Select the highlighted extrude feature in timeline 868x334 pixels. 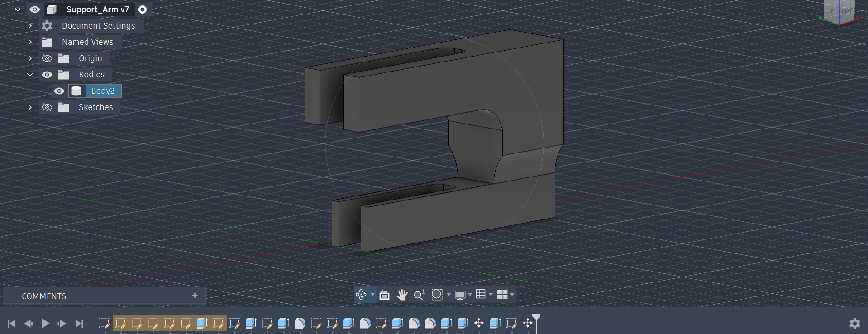click(x=202, y=323)
